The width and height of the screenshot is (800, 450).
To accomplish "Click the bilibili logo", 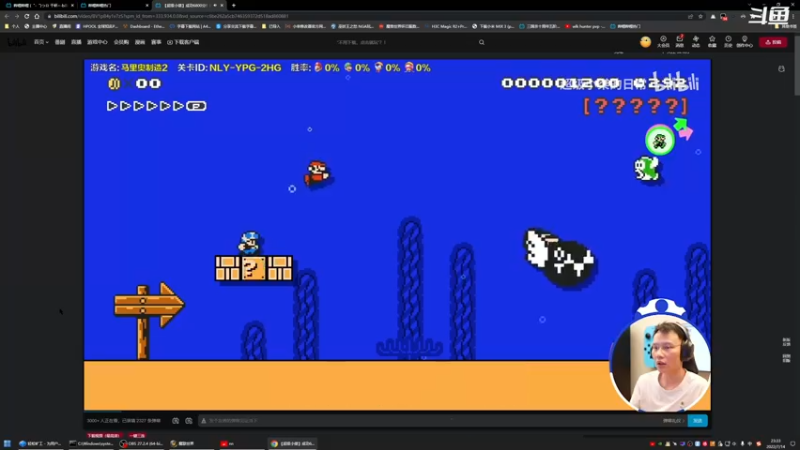I will pos(16,42).
